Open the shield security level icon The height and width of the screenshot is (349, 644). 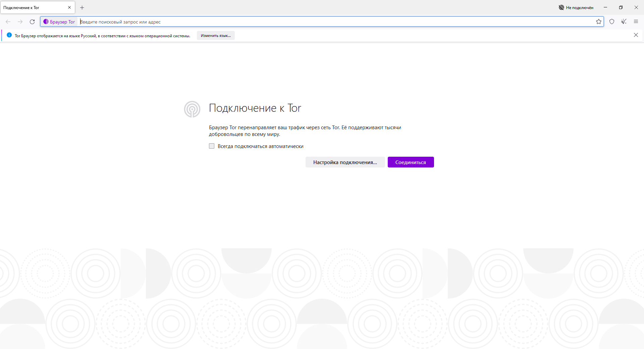pyautogui.click(x=612, y=22)
